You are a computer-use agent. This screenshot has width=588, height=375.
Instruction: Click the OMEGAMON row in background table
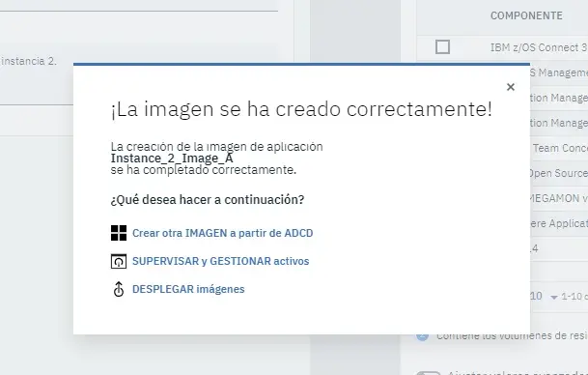(x=559, y=198)
